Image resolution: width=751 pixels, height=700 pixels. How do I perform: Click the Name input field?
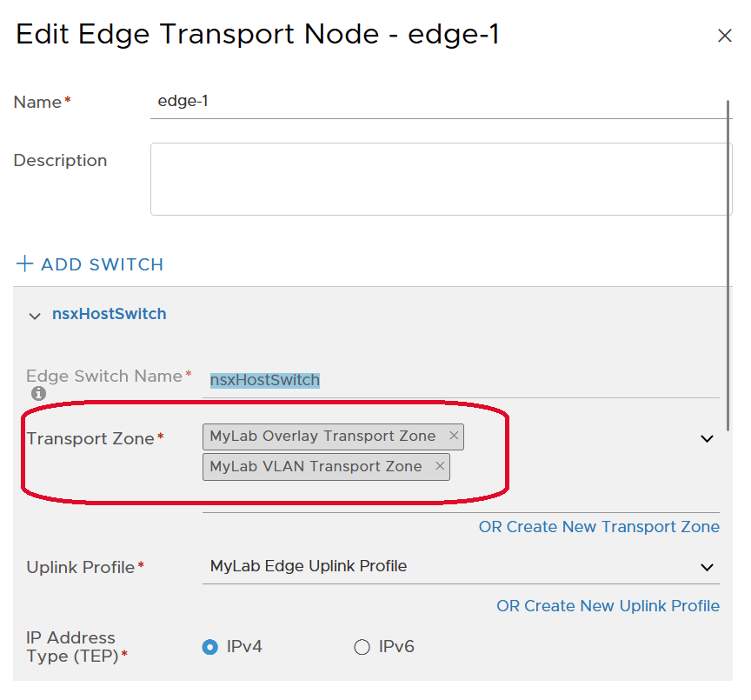[x=439, y=102]
